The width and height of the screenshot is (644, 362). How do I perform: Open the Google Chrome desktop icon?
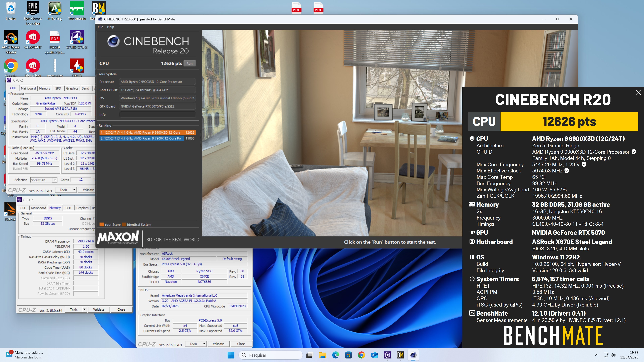(11, 67)
